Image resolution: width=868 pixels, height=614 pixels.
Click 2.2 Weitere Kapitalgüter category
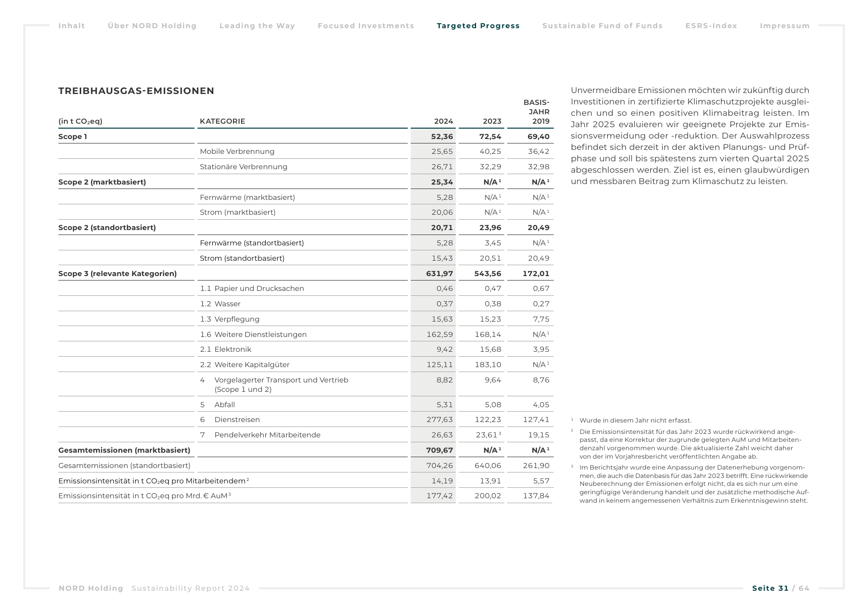click(x=244, y=365)
